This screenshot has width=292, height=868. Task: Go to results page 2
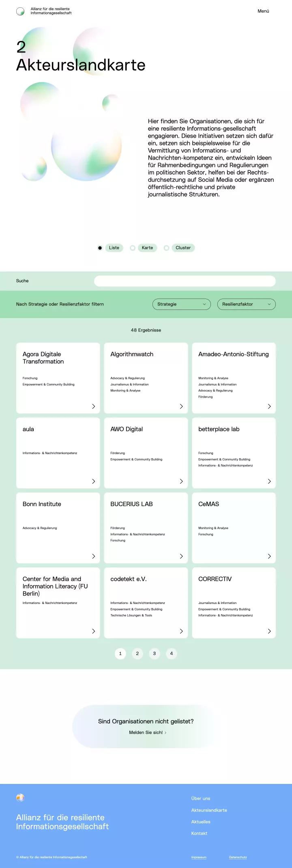coord(137,654)
